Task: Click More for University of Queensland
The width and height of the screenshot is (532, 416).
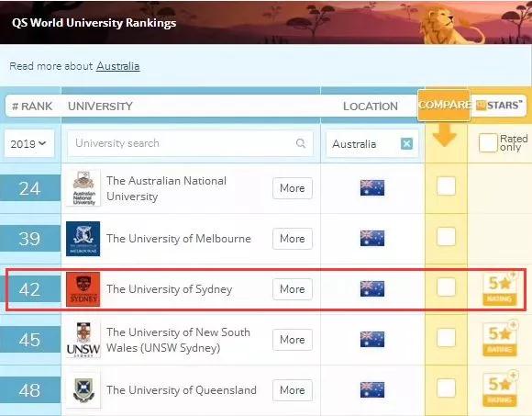Action: [x=292, y=390]
